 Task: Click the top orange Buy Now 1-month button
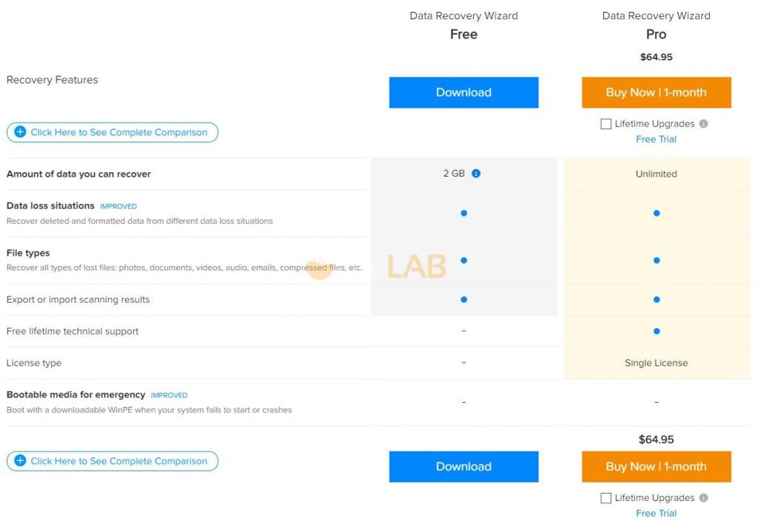tap(656, 92)
